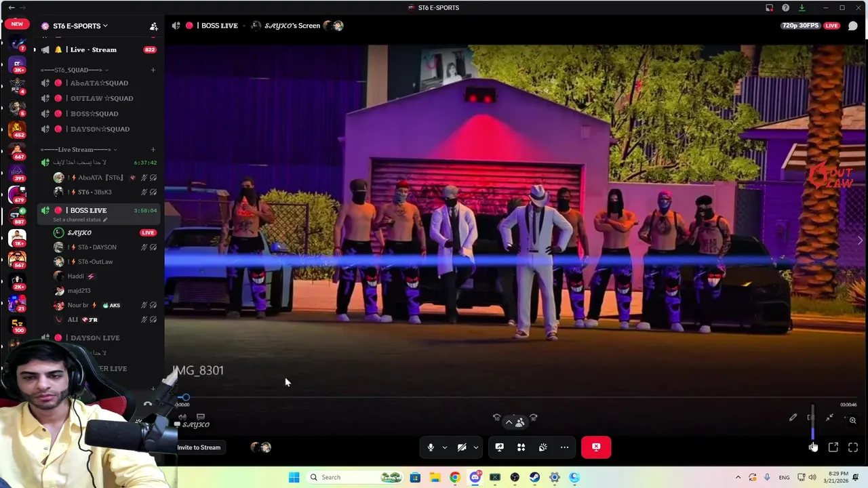Click taskbar Search box
868x488 pixels.
coord(355,477)
